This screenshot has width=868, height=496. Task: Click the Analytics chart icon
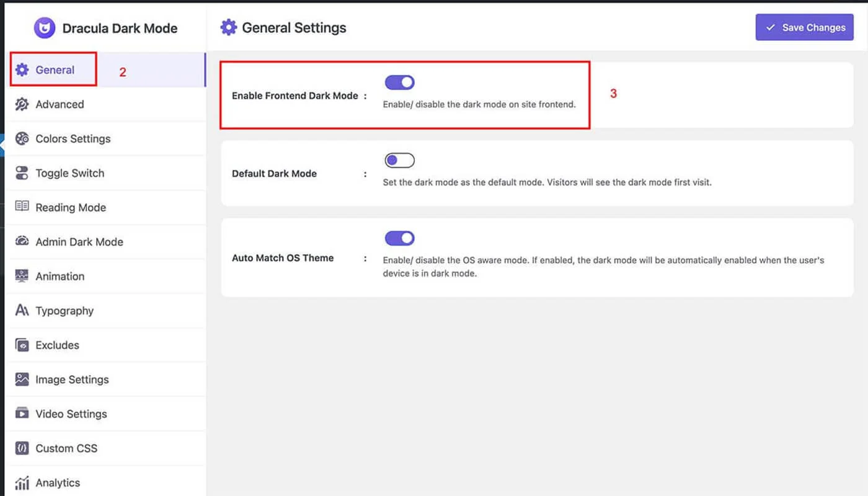coord(22,482)
